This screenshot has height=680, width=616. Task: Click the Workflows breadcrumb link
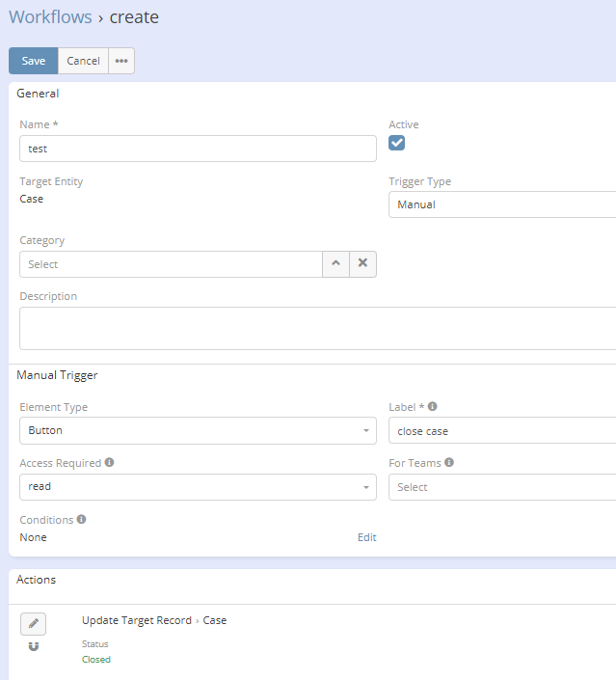coord(50,17)
